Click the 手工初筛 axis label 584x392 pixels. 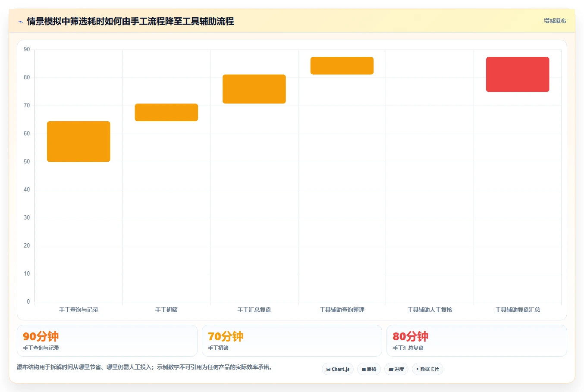(x=166, y=310)
